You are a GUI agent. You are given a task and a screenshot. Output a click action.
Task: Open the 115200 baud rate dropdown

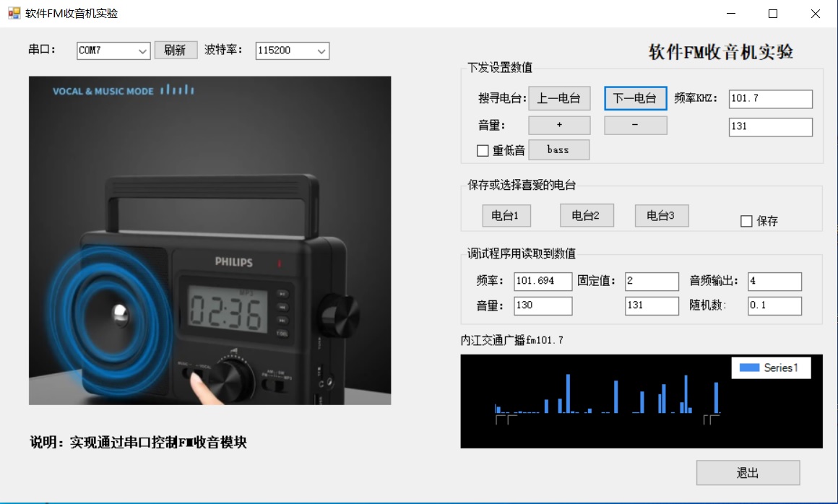(x=292, y=51)
